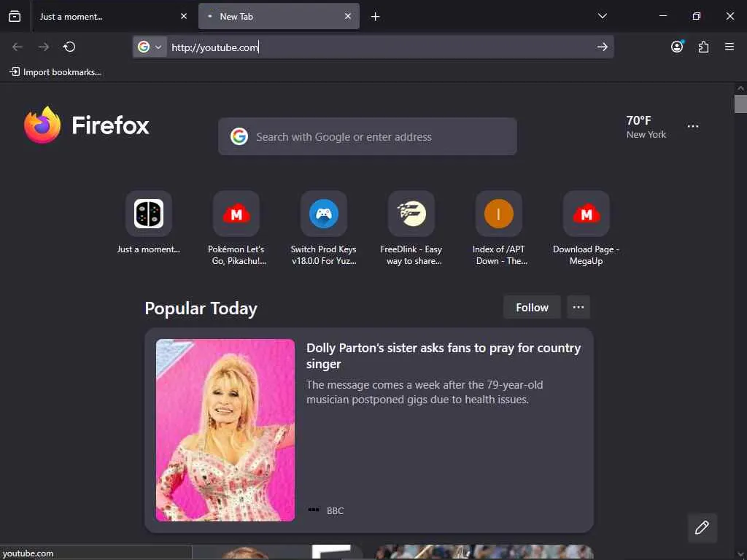Click Import bookmarks... in bookmarks toolbar
Viewport: 747px width, 560px height.
click(55, 72)
